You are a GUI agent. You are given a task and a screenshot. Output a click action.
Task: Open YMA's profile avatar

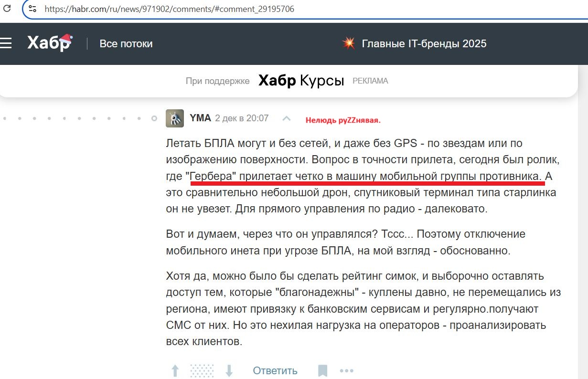pos(175,117)
